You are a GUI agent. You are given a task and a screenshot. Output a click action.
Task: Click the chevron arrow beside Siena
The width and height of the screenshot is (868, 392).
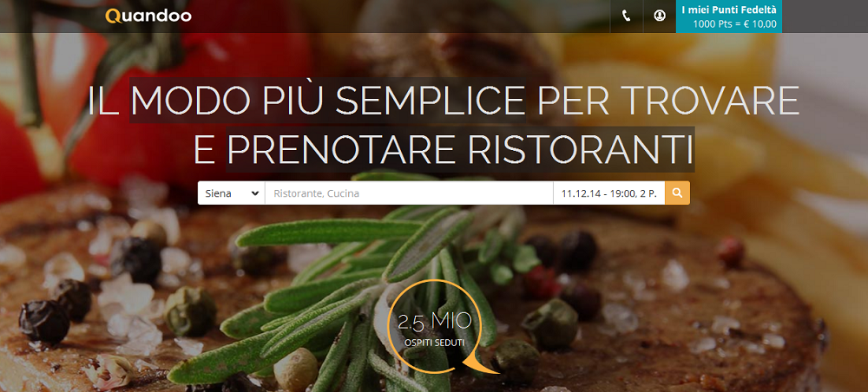pyautogui.click(x=254, y=193)
